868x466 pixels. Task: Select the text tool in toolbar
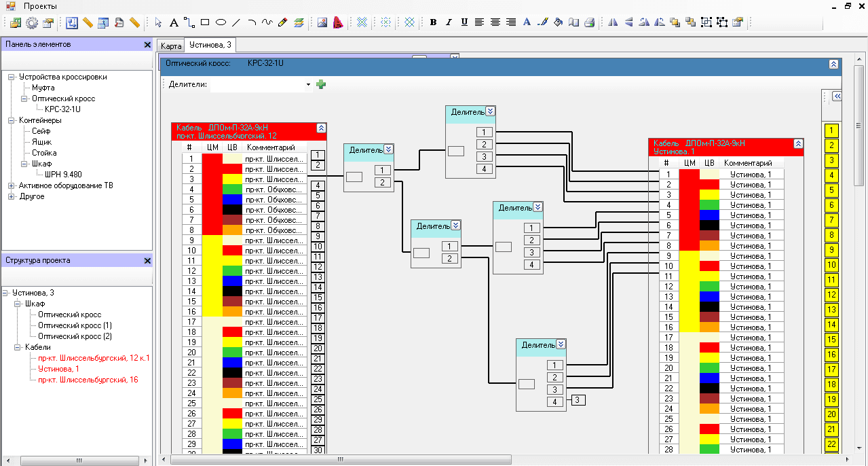pos(174,22)
